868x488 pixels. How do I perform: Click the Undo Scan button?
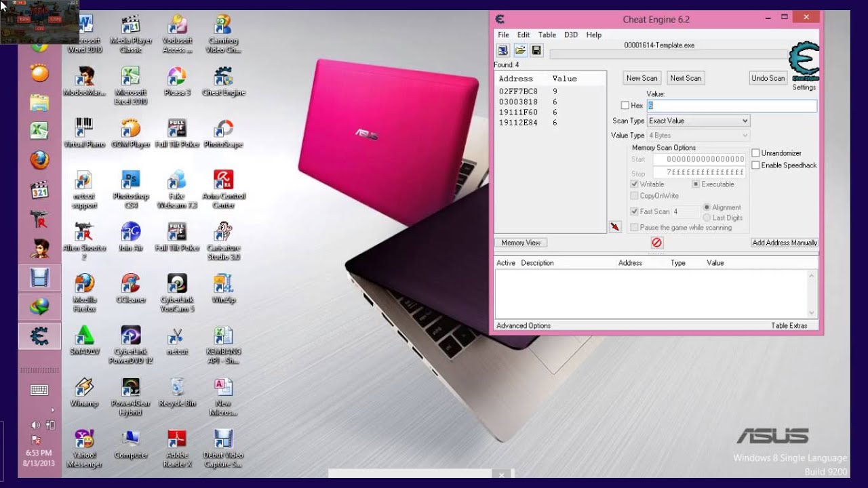(768, 78)
